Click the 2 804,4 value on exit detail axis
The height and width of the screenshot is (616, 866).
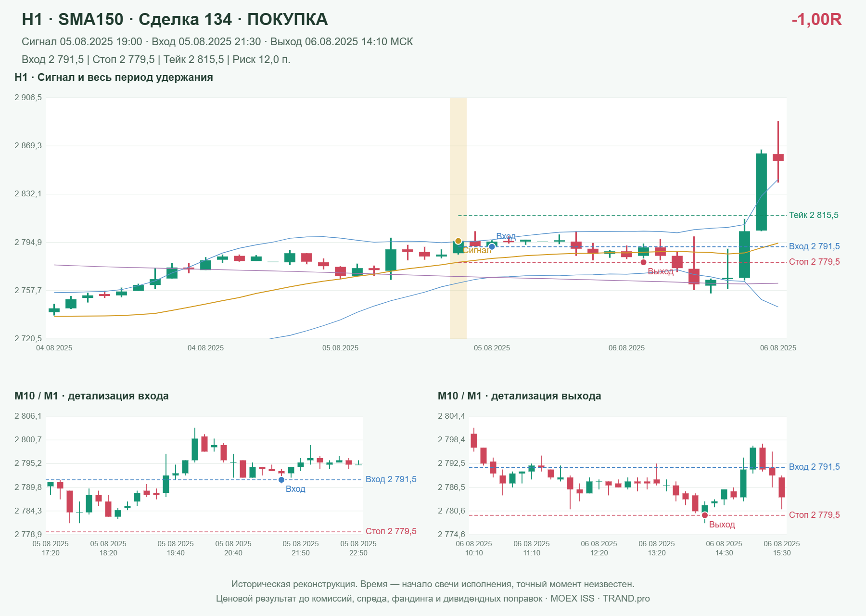451,416
